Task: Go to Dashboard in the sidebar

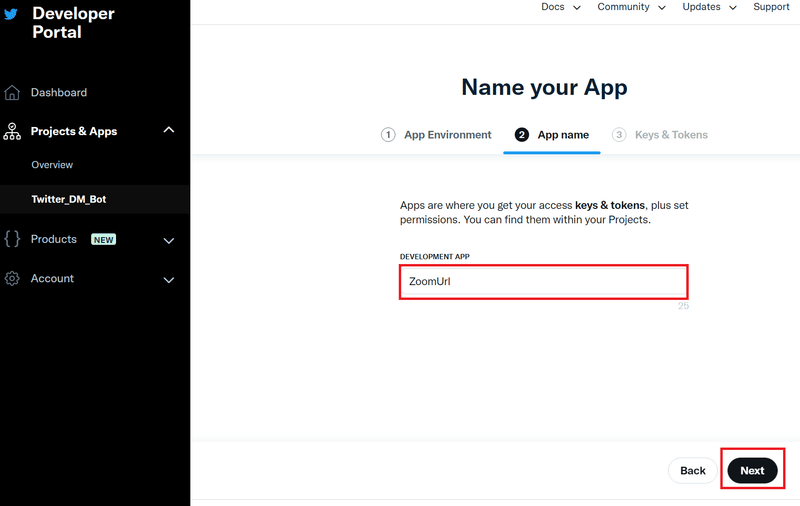Action: (x=59, y=93)
